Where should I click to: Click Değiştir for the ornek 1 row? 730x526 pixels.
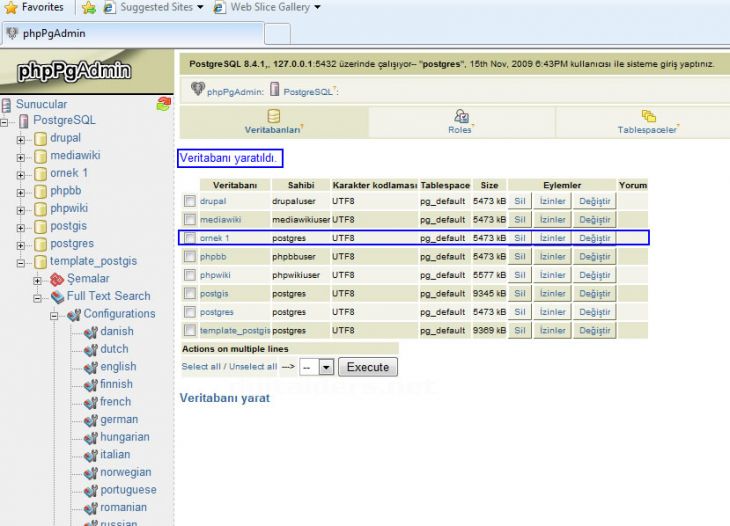(x=595, y=238)
